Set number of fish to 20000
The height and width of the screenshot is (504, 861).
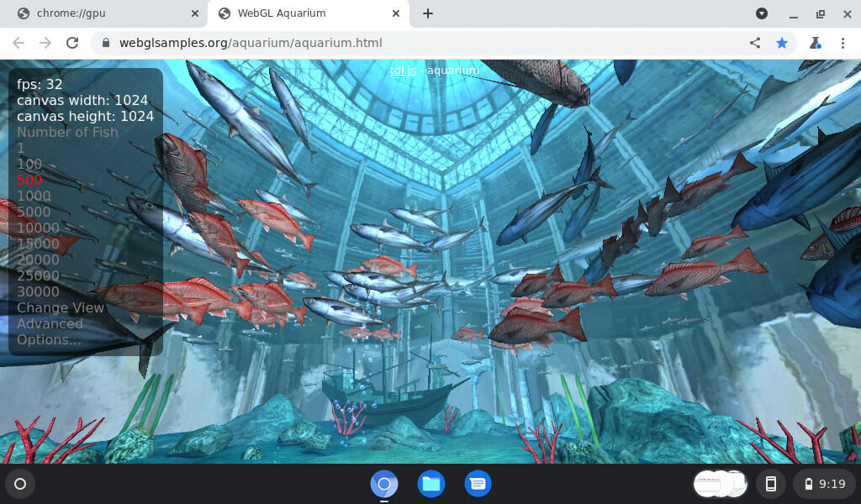point(38,260)
